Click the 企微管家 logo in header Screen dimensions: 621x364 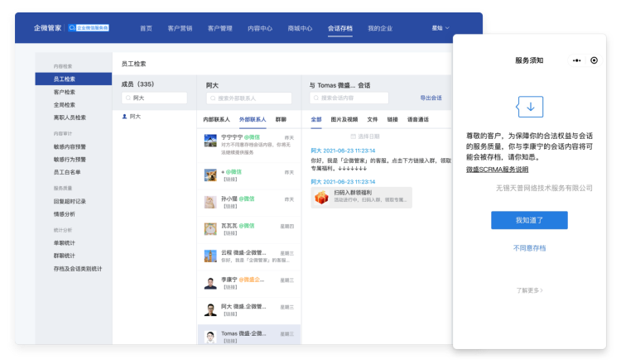(49, 28)
